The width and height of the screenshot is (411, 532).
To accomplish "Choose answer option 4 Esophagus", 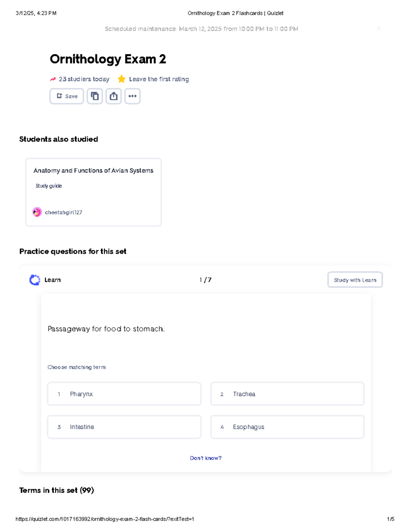I will 287,427.
